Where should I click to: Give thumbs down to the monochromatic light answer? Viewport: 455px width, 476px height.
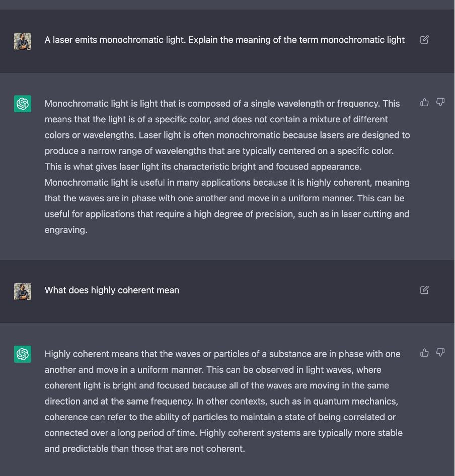tap(440, 102)
